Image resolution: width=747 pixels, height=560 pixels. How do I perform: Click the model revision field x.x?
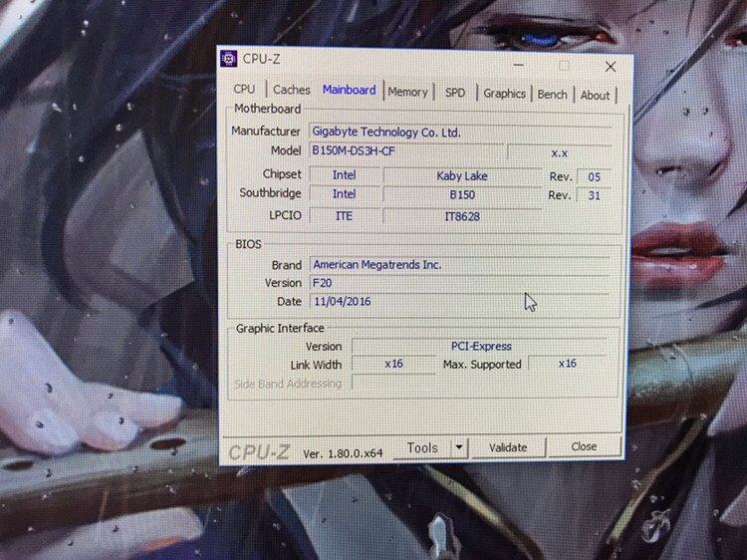560,153
